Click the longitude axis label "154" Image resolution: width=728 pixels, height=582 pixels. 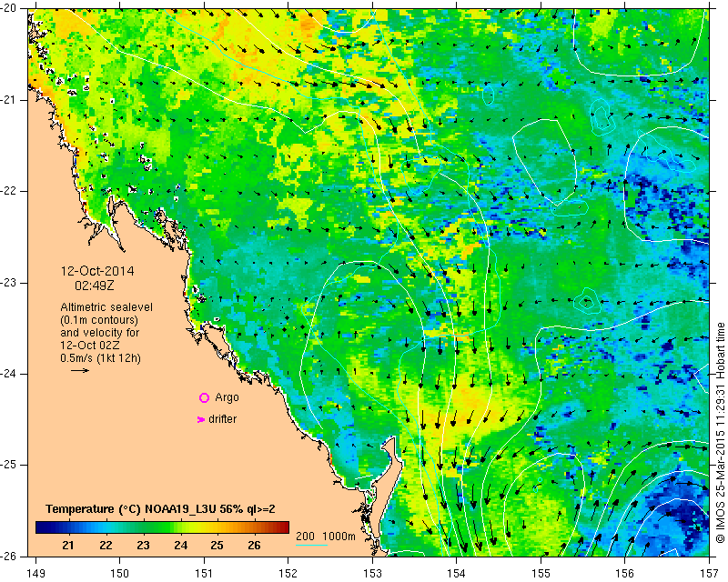[x=457, y=573]
